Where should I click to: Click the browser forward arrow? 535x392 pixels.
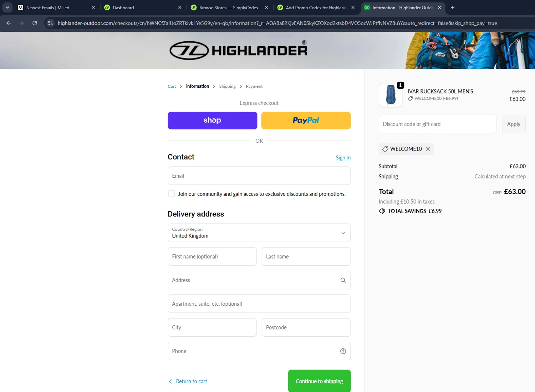point(22,23)
